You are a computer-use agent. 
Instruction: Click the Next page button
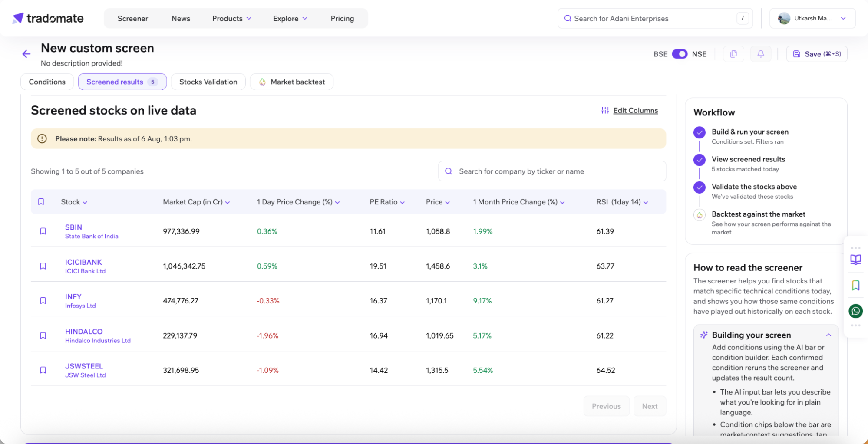point(650,406)
